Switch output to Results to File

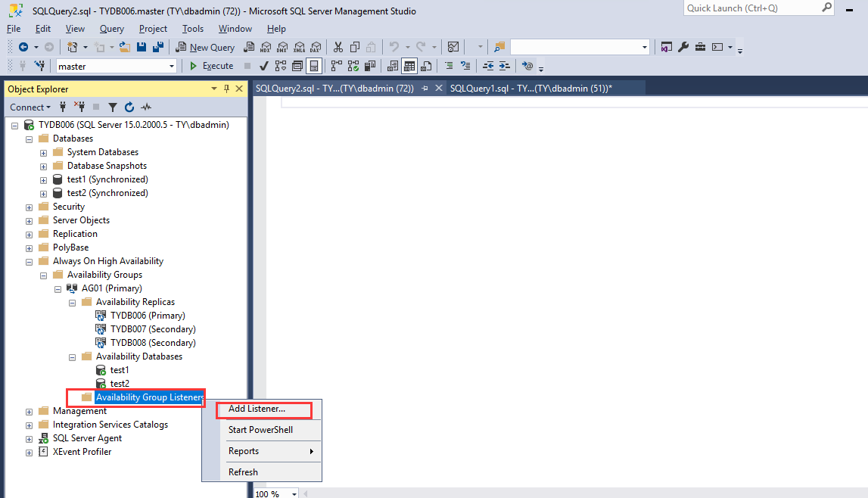pos(426,67)
